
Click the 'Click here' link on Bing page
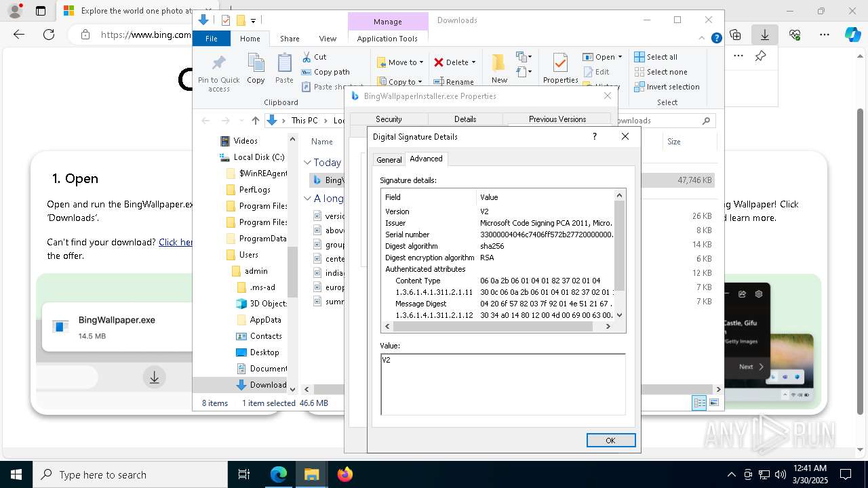tap(176, 242)
